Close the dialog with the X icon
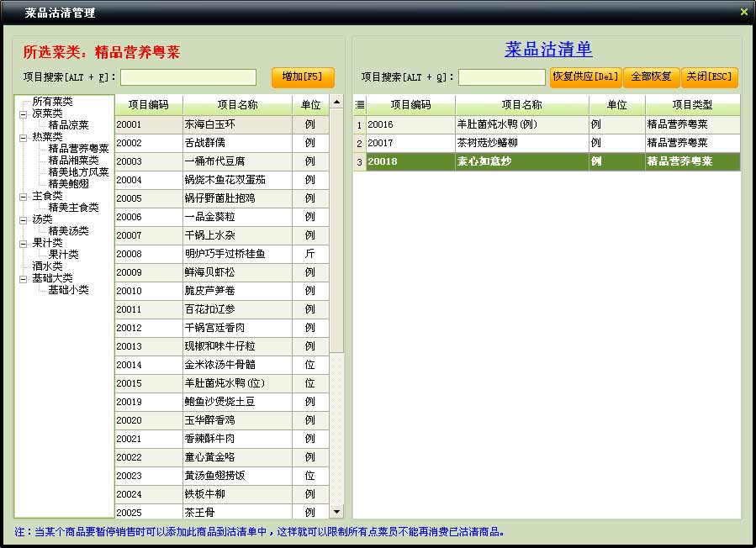 [x=743, y=12]
